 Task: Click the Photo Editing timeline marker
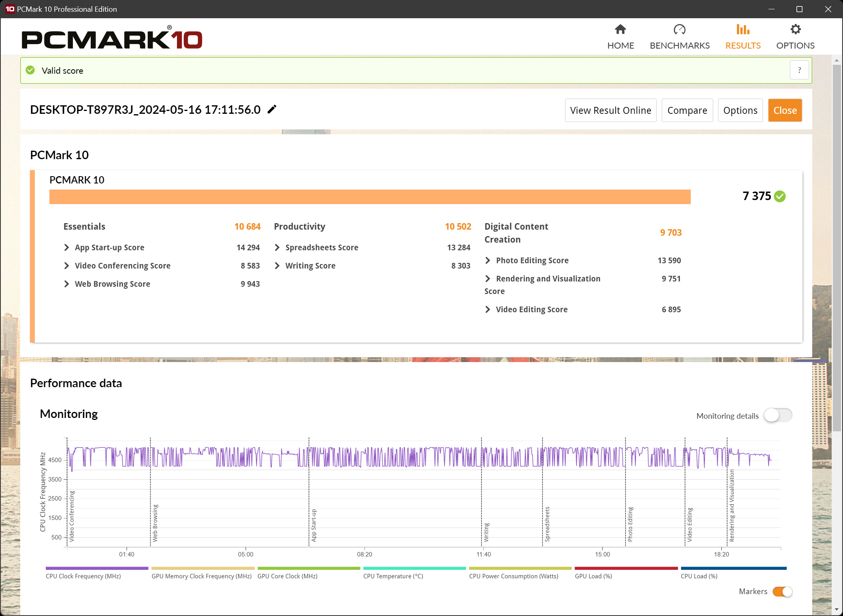coord(630,524)
